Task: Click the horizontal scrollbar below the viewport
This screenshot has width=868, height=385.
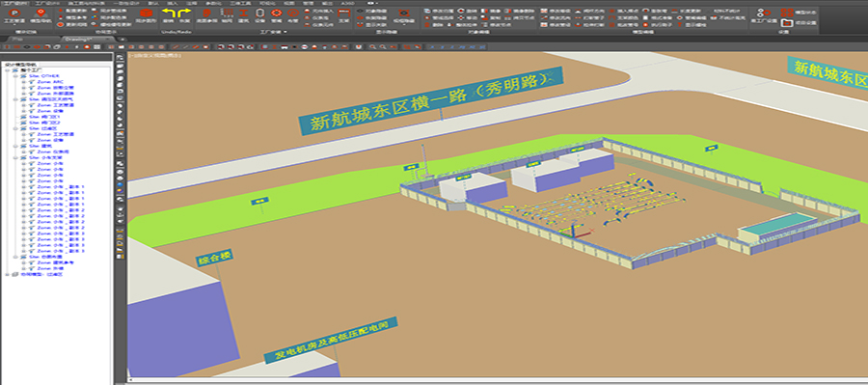Action: click(x=497, y=380)
